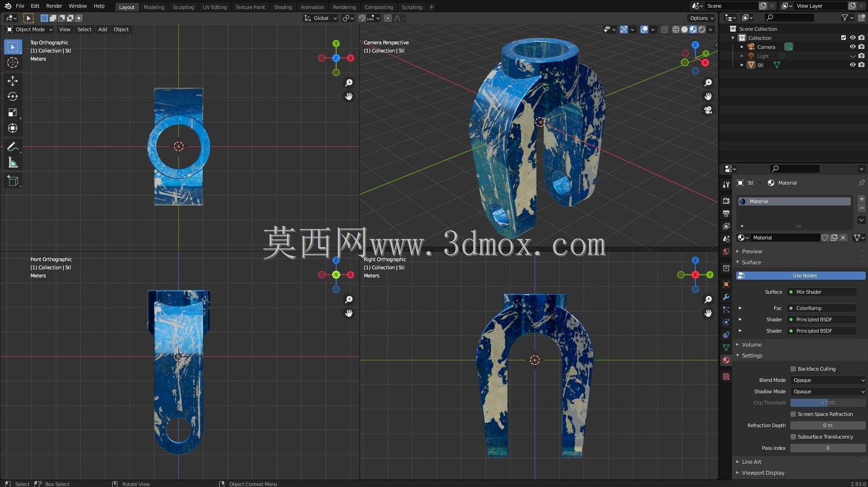The width and height of the screenshot is (868, 487).
Task: Open the Scene properties tab
Action: [726, 239]
